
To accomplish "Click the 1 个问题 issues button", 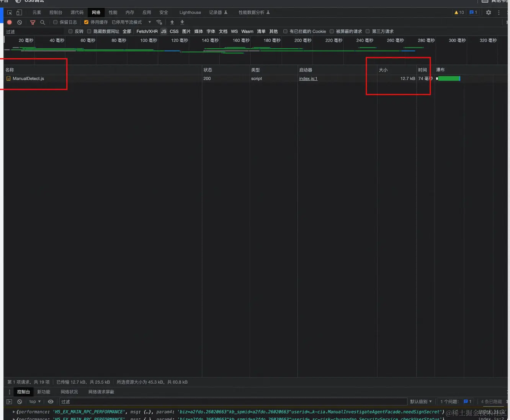I will pos(456,402).
